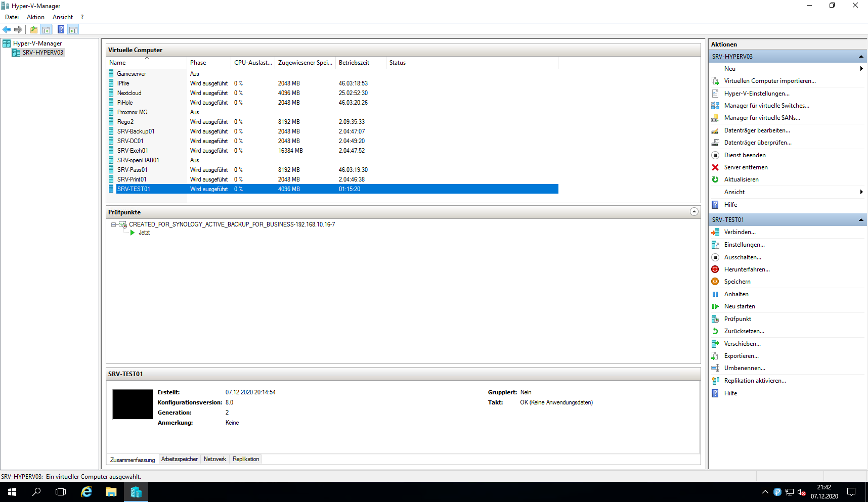Image resolution: width=868 pixels, height=502 pixels.
Task: Open the taskbar search magnifier
Action: tap(36, 492)
